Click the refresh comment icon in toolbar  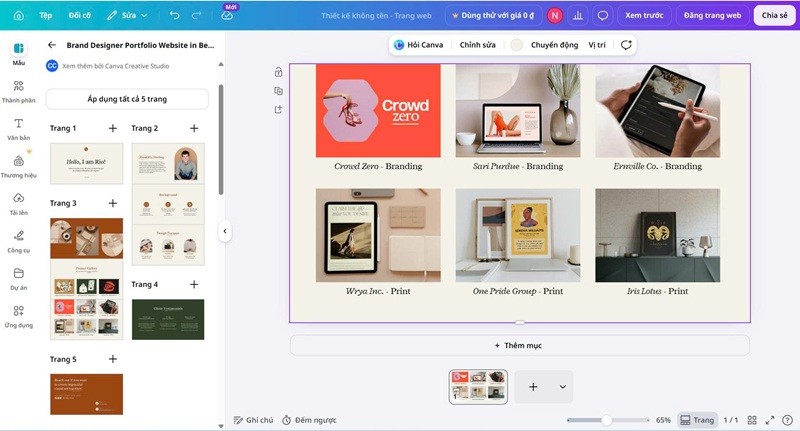626,45
